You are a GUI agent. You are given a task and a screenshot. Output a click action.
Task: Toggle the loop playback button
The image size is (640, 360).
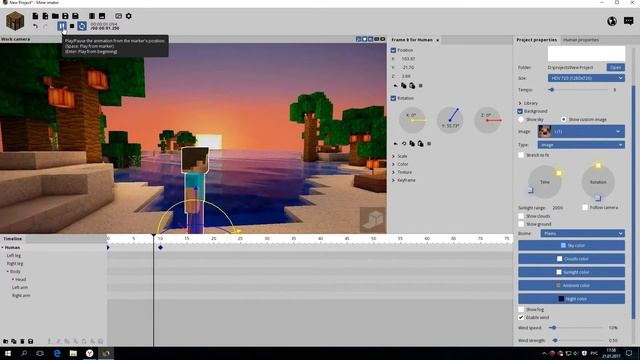click(x=82, y=26)
